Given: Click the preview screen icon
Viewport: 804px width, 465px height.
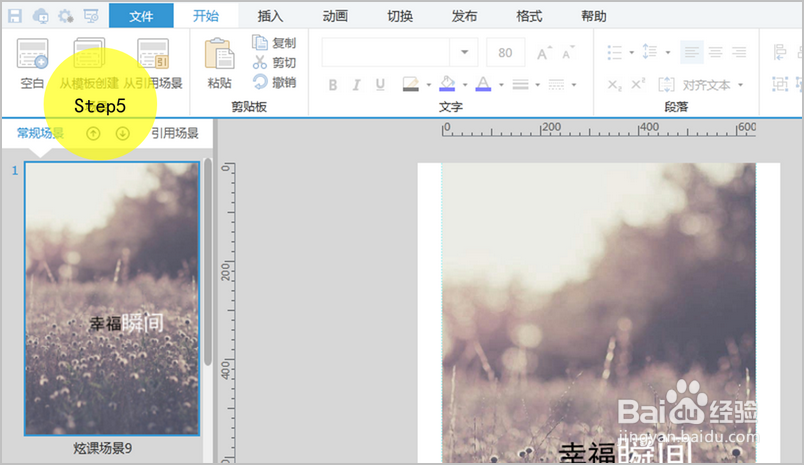Looking at the screenshot, I should 91,16.
